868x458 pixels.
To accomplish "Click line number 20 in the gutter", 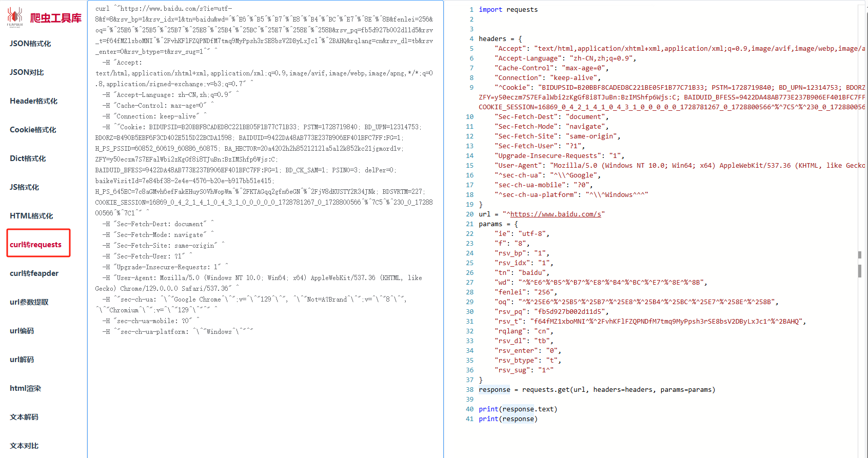I will pyautogui.click(x=469, y=214).
